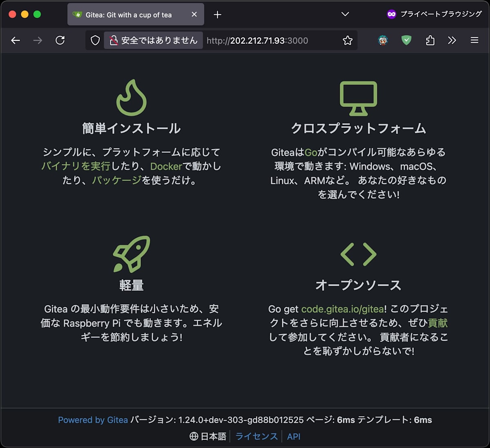490x448 pixels.
Task: Click the flame icon above 簡単インストール
Action: 131,98
